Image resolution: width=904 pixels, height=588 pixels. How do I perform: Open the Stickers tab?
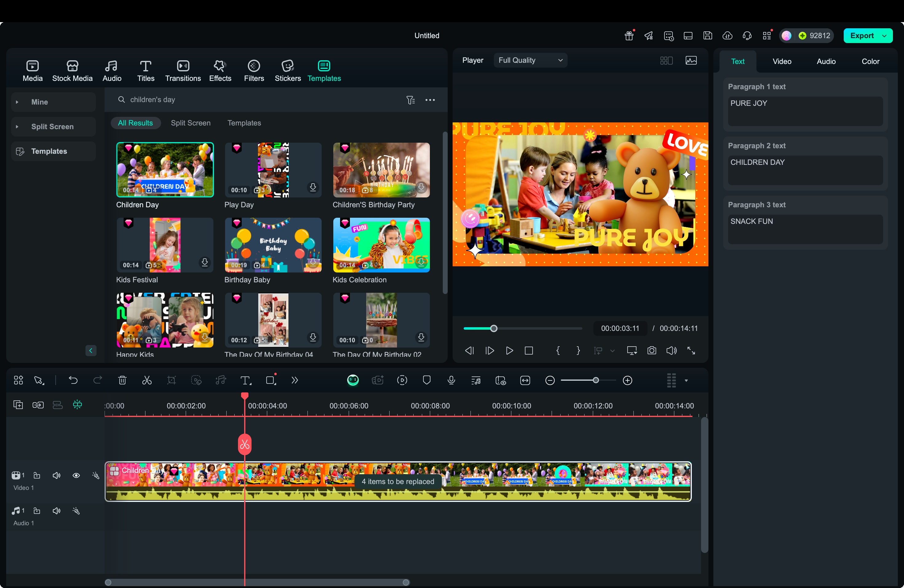click(287, 71)
